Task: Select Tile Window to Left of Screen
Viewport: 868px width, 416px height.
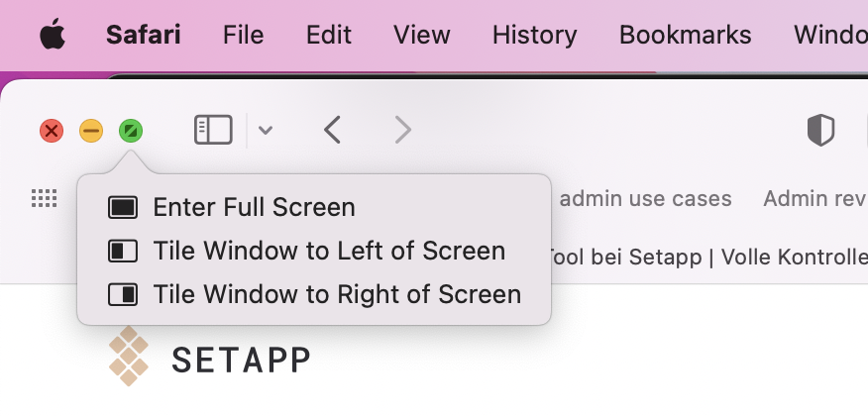Action: [329, 252]
